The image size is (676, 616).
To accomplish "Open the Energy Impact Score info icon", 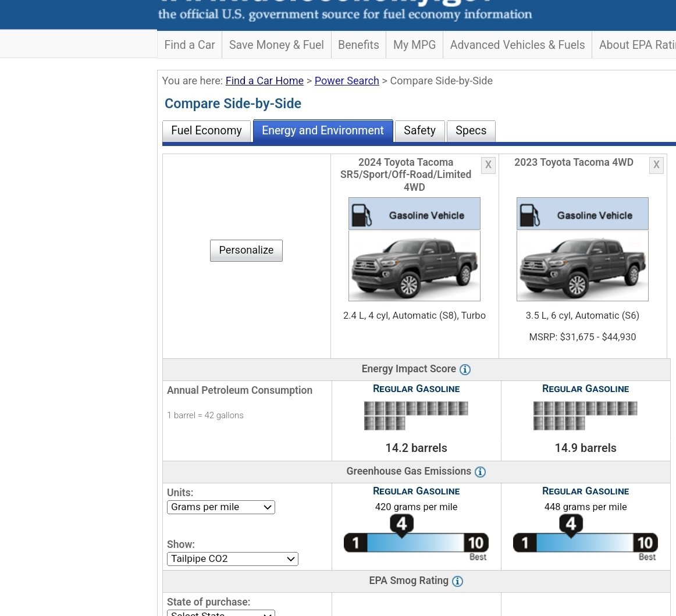I will [465, 369].
